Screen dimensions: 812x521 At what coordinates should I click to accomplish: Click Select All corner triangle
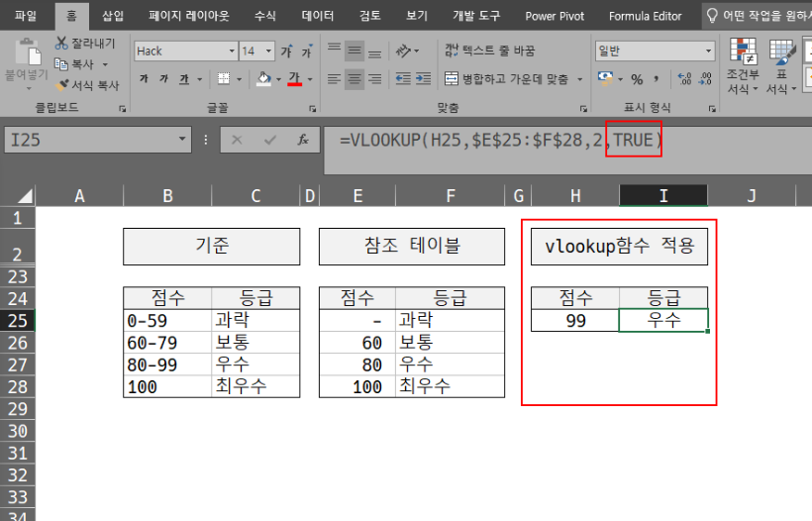click(25, 196)
